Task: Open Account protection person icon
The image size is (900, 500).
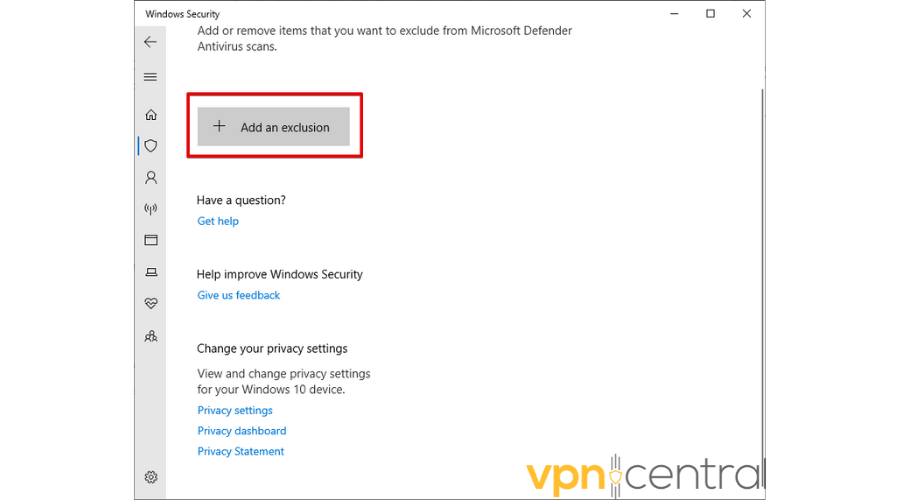Action: tap(151, 178)
